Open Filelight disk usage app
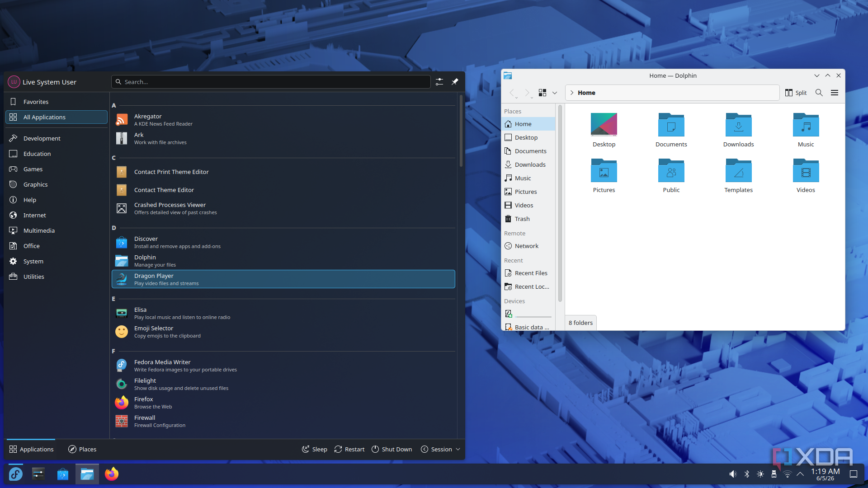The width and height of the screenshot is (868, 488). click(283, 384)
